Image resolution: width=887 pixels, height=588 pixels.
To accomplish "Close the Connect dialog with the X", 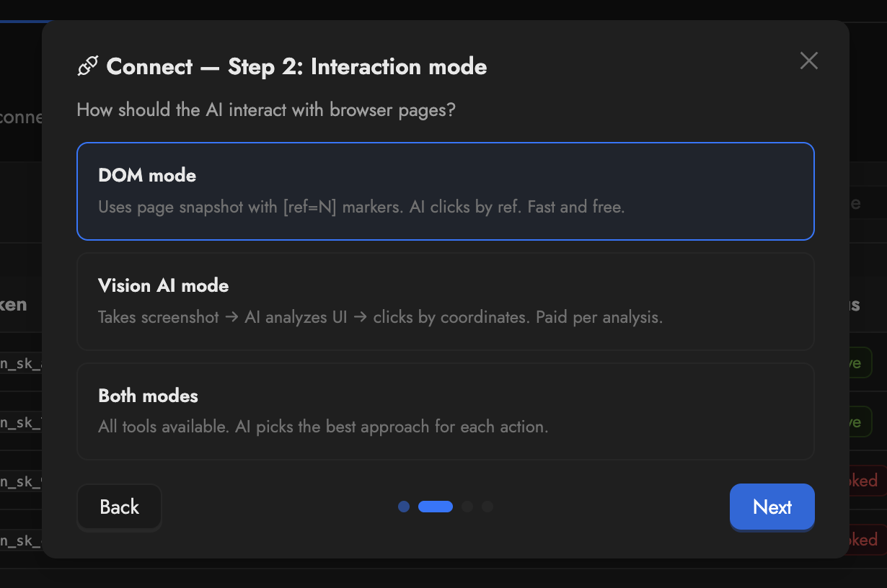I will [808, 61].
